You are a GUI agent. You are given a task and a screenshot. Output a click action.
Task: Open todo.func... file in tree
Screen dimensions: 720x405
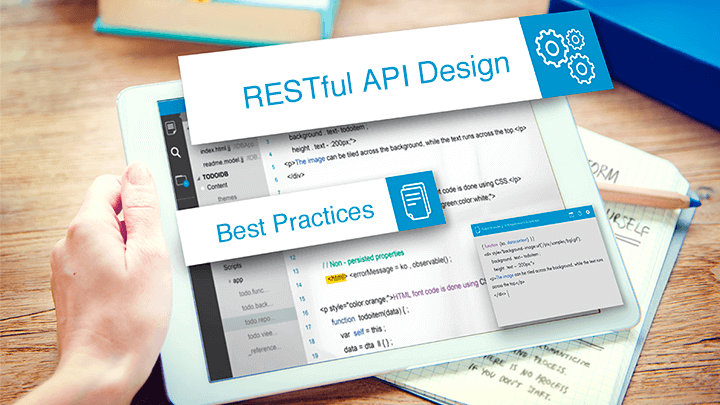[x=254, y=292]
